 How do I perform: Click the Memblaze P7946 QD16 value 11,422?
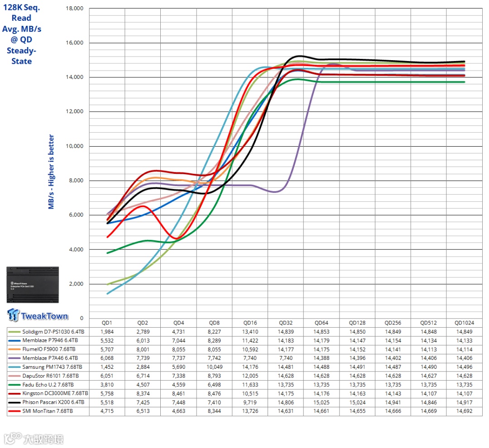click(250, 341)
